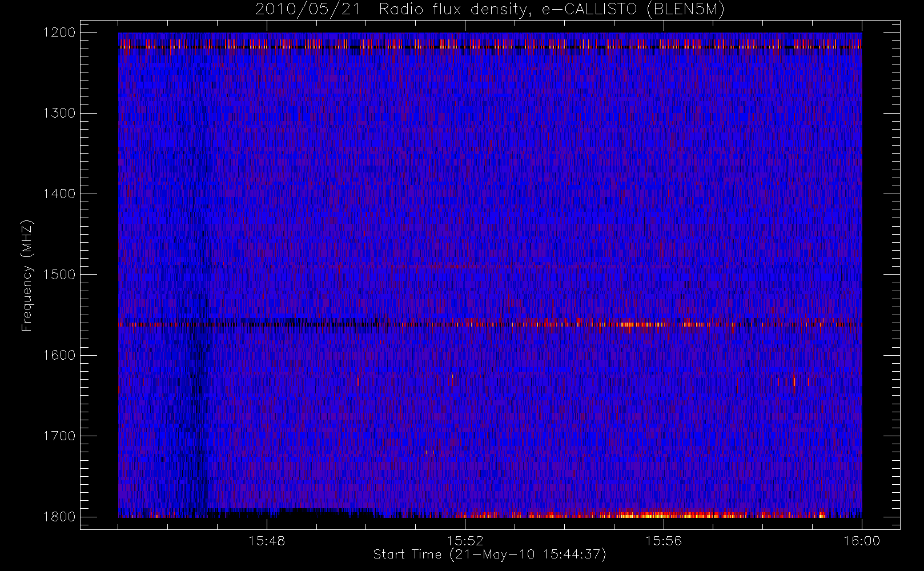Select the 1800 frequency tick label
The width and height of the screenshot is (924, 571).
tap(59, 517)
